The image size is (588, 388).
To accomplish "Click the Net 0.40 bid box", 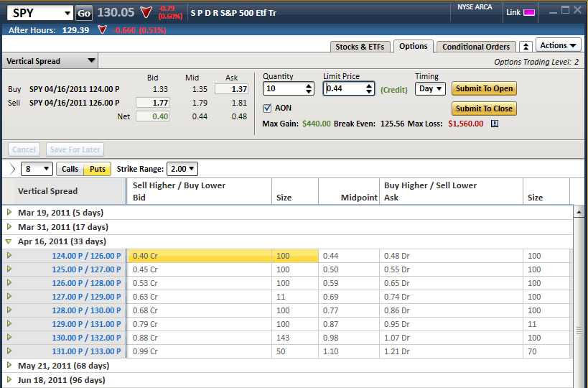I will (x=153, y=116).
